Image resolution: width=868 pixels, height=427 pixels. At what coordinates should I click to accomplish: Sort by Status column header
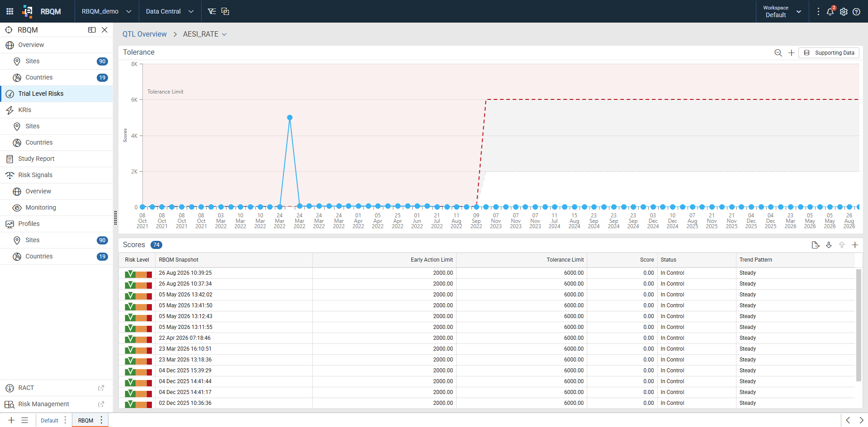696,260
